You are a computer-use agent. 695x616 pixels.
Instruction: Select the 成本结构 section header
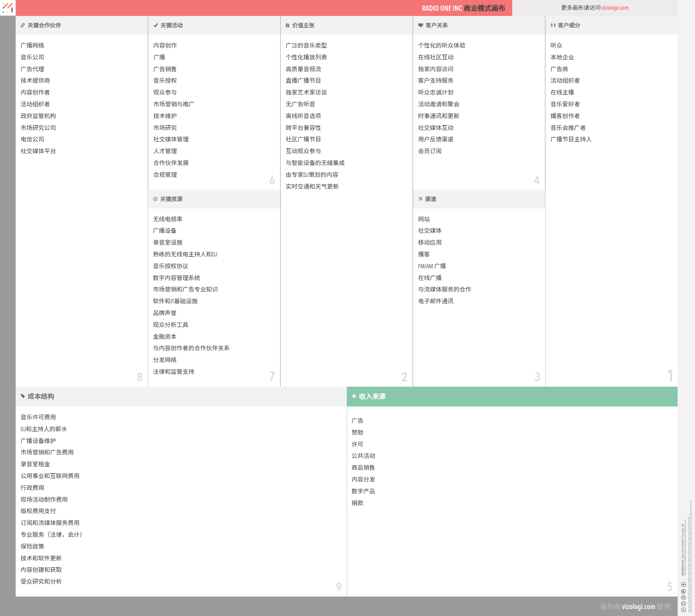41,396
